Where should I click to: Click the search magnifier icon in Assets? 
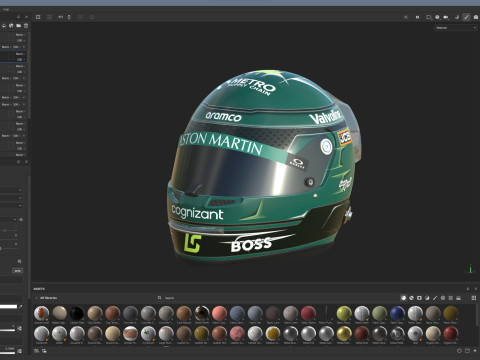click(160, 298)
